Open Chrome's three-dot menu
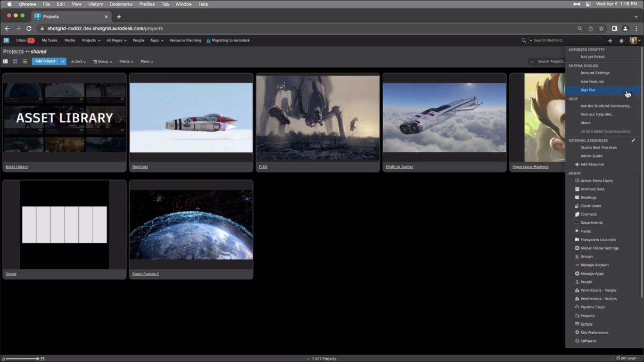The width and height of the screenshot is (644, 362). [636, 28]
